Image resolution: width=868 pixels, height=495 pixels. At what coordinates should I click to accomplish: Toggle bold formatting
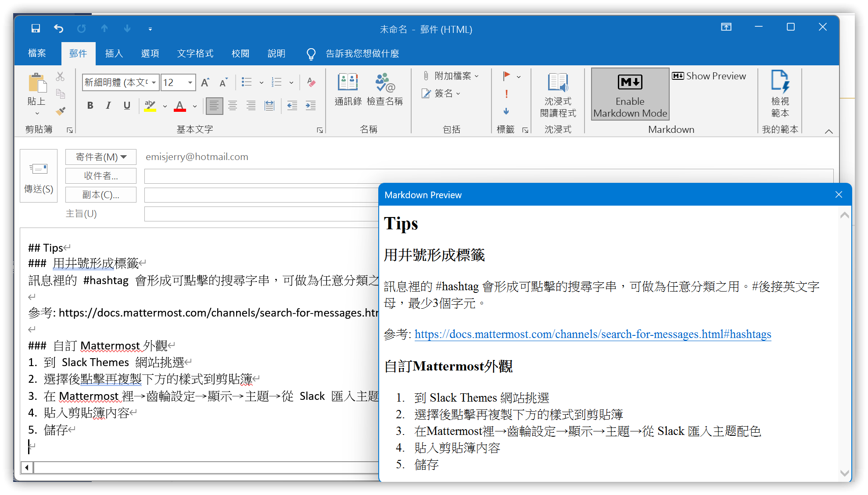pos(90,105)
